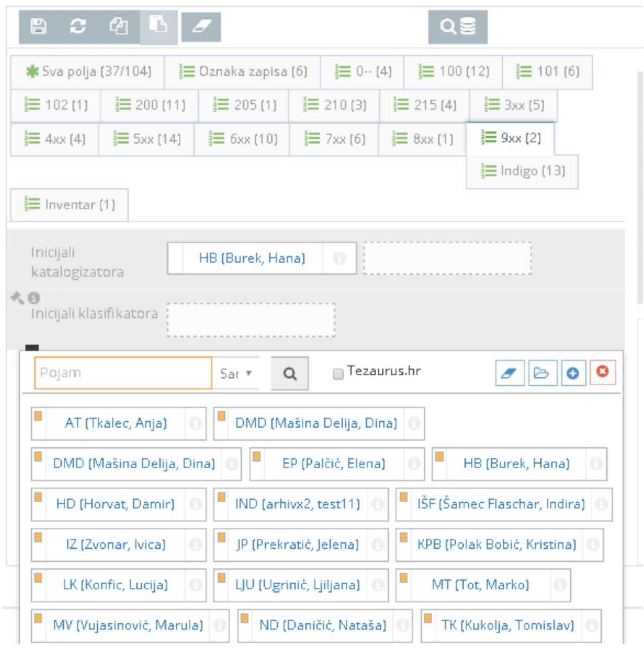
Task: Click the blue eraser icon in the popup
Action: click(x=509, y=373)
